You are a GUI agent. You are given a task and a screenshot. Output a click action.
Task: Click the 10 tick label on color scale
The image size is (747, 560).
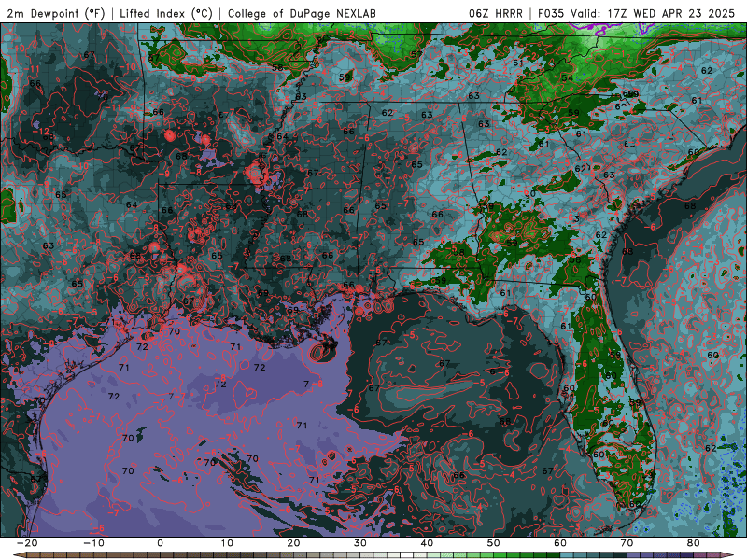[227, 543]
